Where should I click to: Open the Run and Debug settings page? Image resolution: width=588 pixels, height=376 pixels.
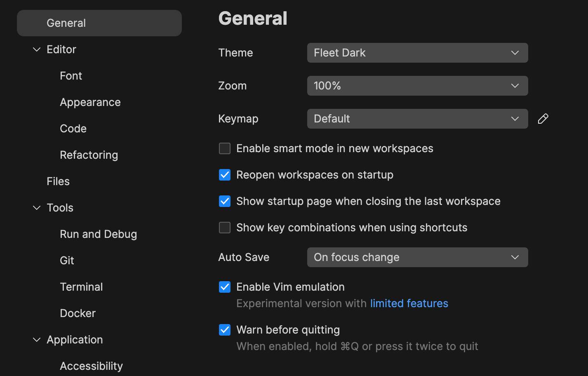click(x=98, y=234)
